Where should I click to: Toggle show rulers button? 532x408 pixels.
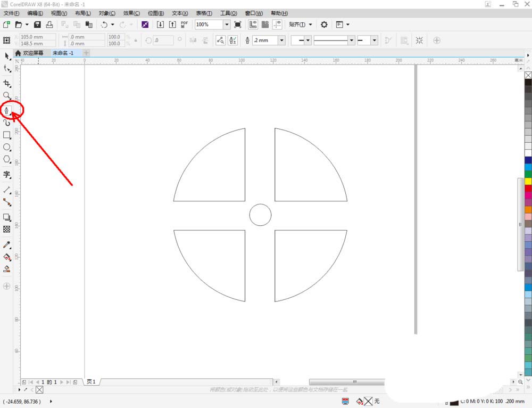pyautogui.click(x=253, y=25)
